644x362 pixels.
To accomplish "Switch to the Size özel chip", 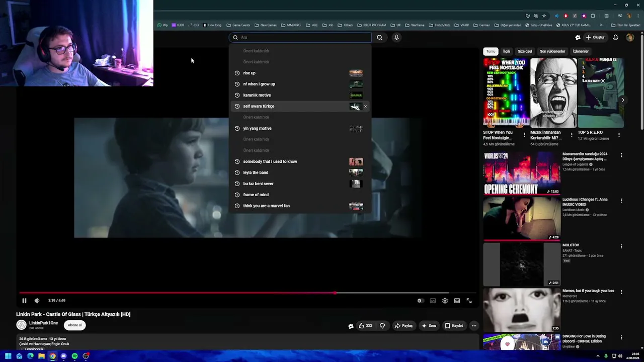I will (x=525, y=51).
